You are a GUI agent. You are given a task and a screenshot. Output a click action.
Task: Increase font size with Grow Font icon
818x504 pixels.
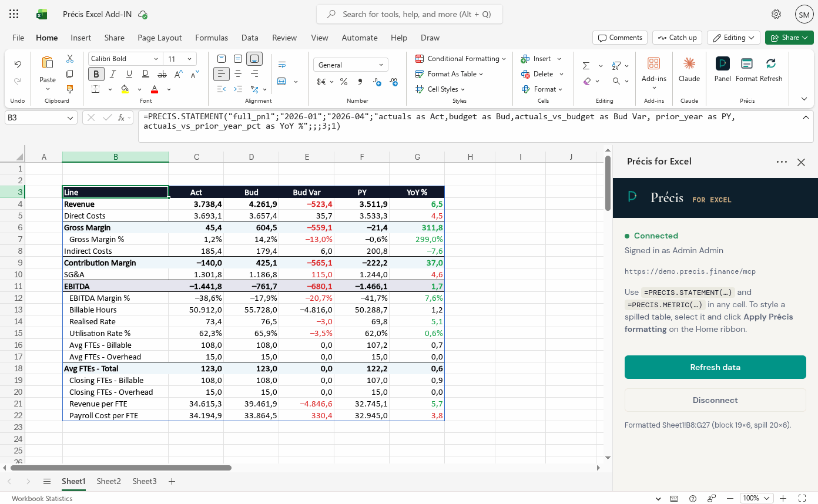coord(179,74)
